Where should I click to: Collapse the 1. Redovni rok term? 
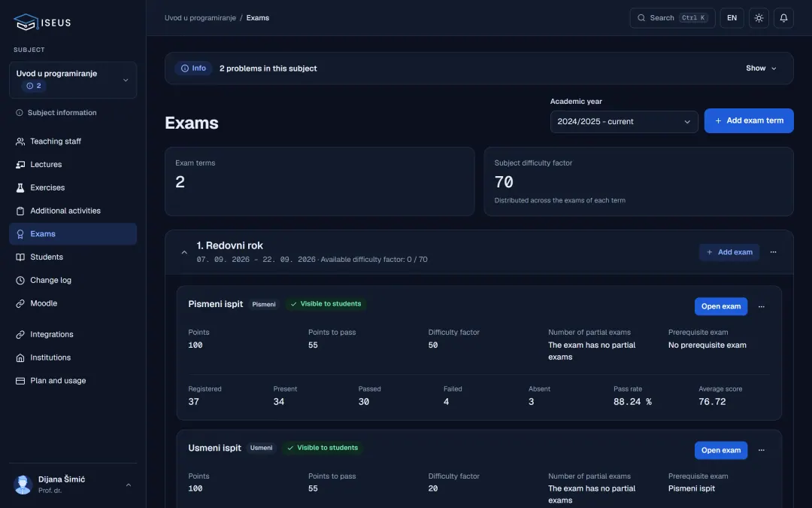pos(184,252)
